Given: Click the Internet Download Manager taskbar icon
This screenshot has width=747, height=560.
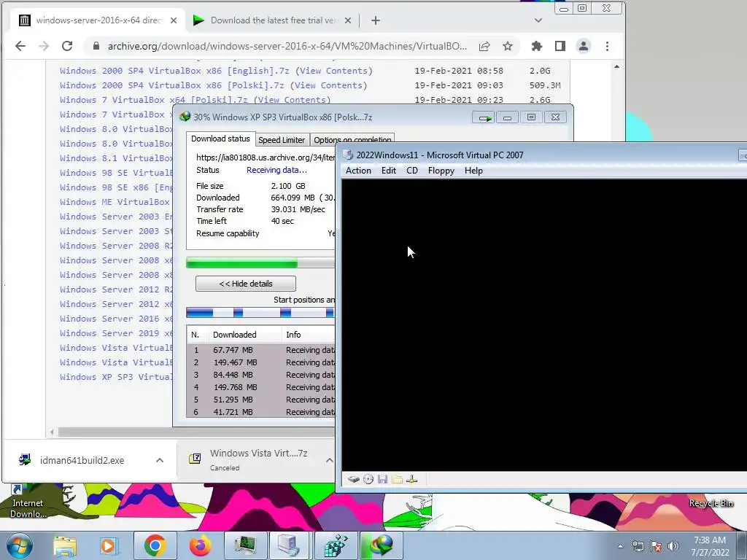Looking at the screenshot, I should pos(381,545).
